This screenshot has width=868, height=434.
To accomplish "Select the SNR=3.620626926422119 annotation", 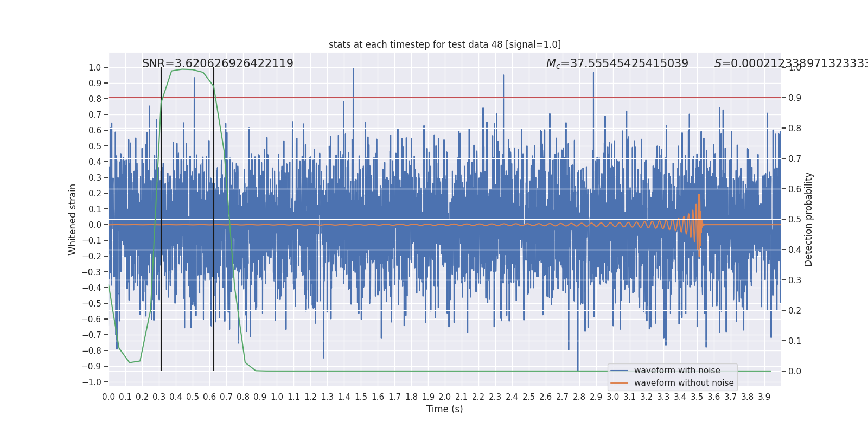I will (218, 63).
